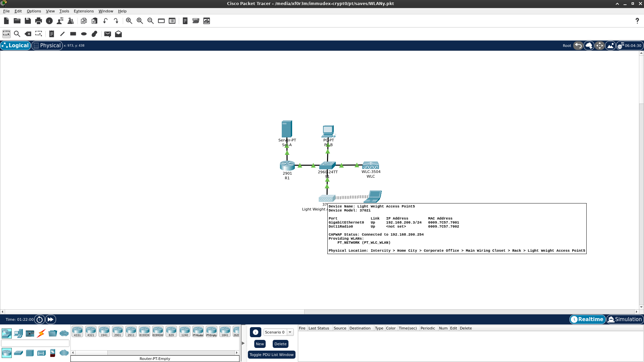Open the Extensions menu
644x362 pixels.
(x=84, y=11)
